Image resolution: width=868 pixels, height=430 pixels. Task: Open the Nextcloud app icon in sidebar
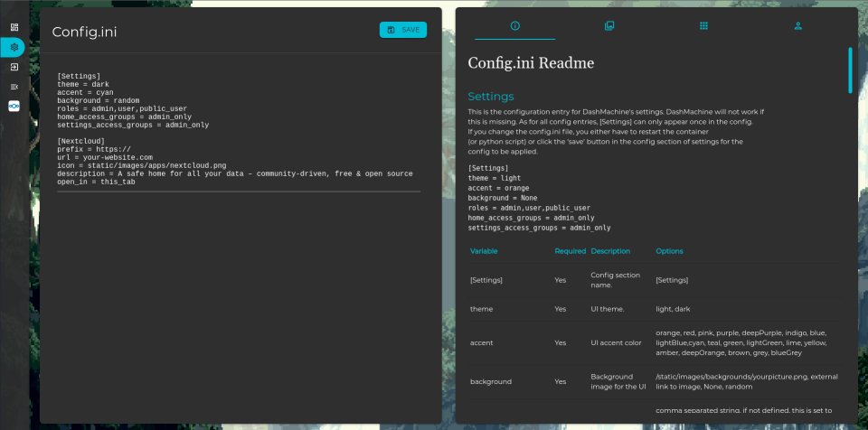coord(14,107)
